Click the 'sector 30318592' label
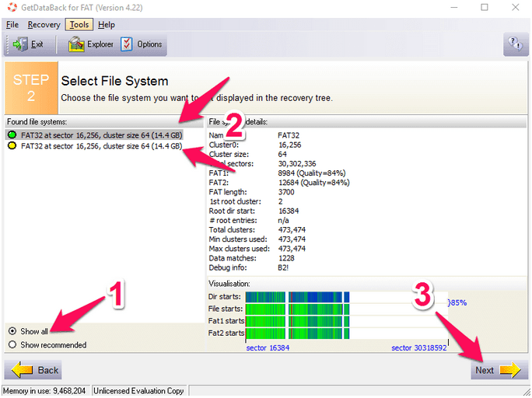Viewport: 532px width, 398px height. [x=419, y=347]
